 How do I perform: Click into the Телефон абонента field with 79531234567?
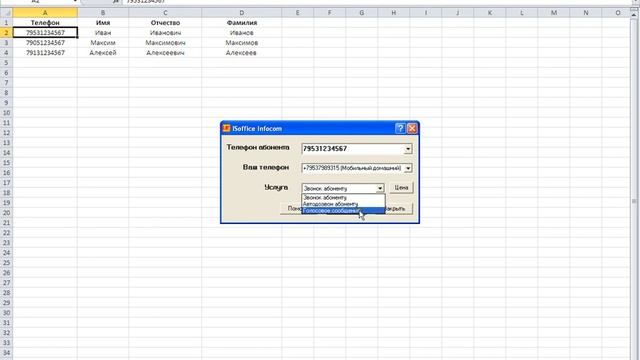[353, 149]
